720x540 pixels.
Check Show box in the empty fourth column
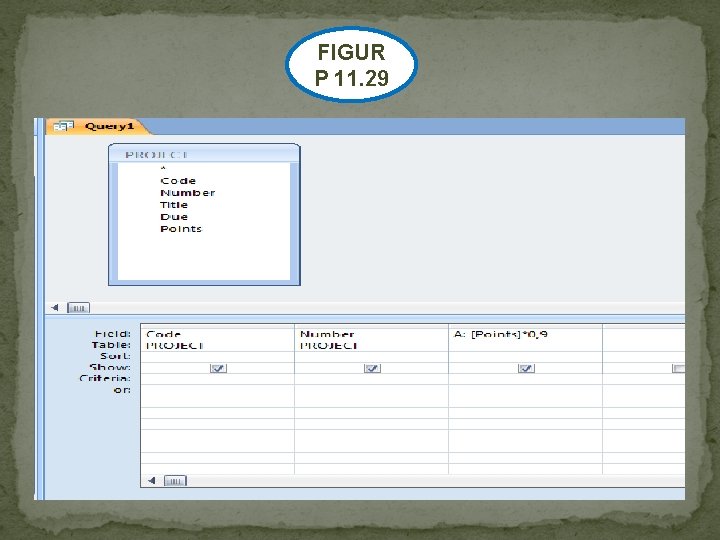coord(679,368)
